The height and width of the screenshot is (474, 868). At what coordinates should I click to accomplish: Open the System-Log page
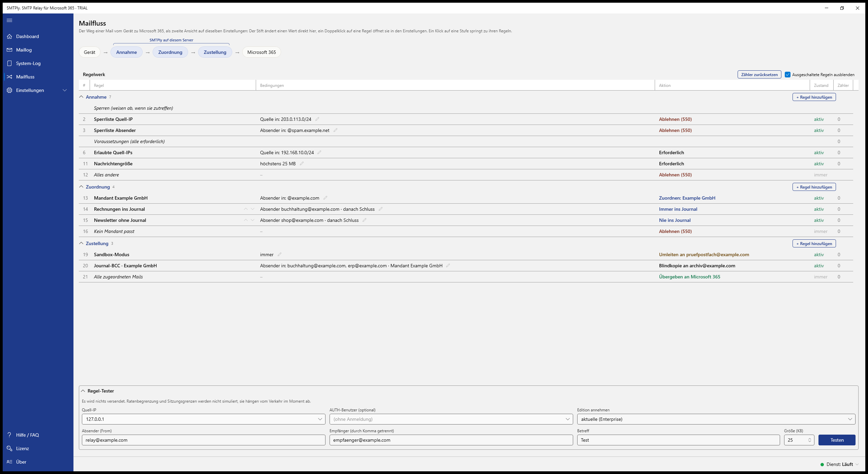click(x=38, y=63)
